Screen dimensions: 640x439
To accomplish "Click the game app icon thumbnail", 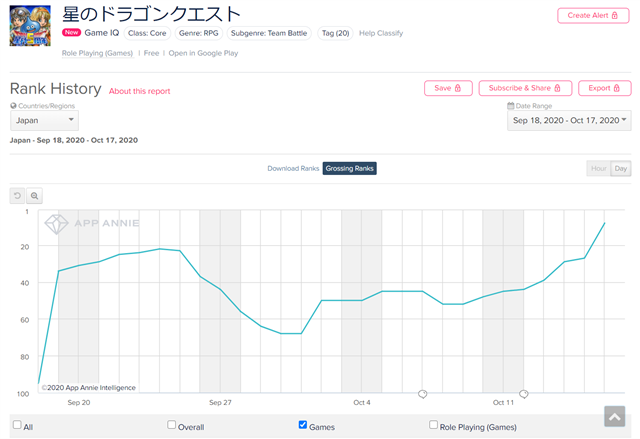I will (x=30, y=25).
